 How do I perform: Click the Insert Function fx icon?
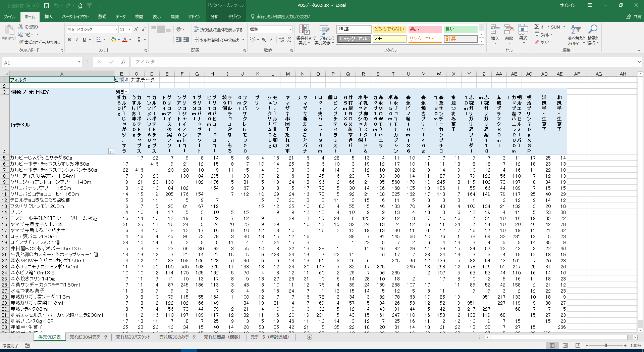click(x=123, y=62)
